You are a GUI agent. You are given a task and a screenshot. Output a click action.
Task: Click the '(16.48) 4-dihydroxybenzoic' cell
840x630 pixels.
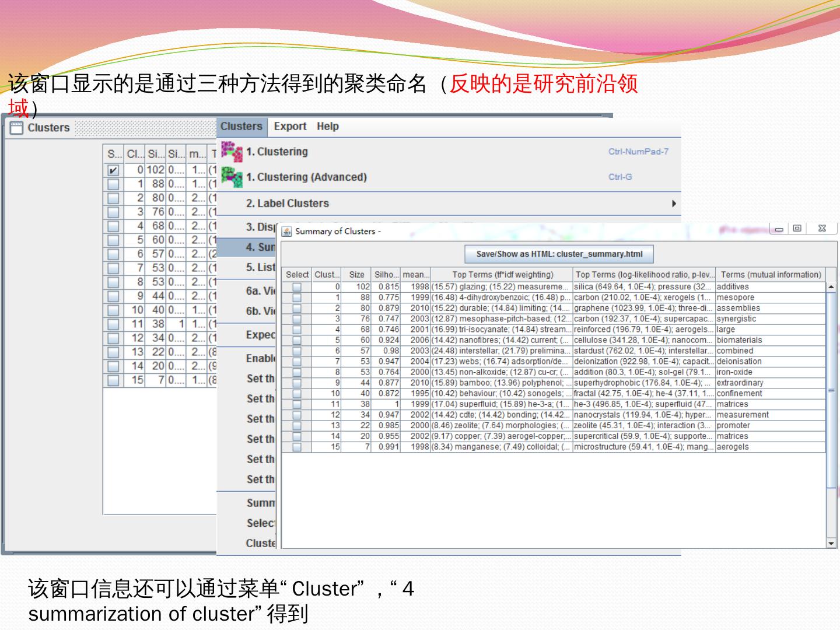point(502,297)
